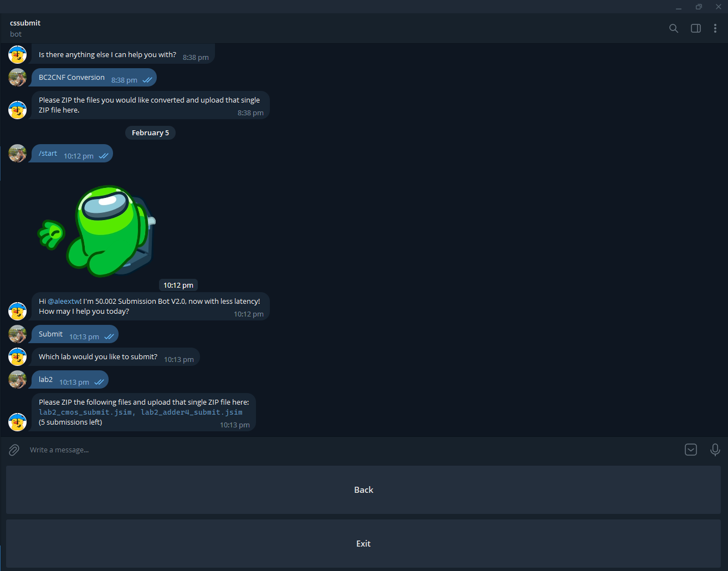Click the February 5 date badge
The image size is (728, 571).
[x=150, y=133]
